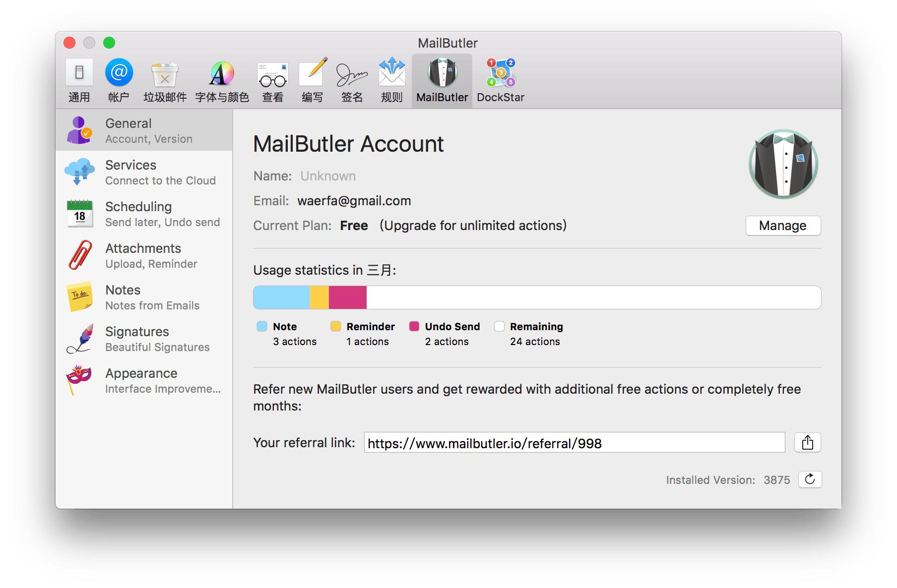Open Notes from Emails section

coord(144,296)
